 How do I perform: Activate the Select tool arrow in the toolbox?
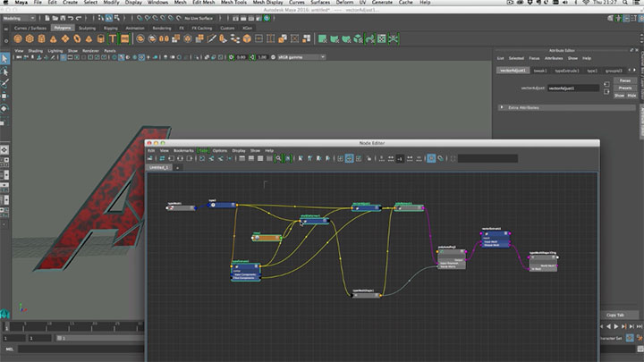[4, 59]
